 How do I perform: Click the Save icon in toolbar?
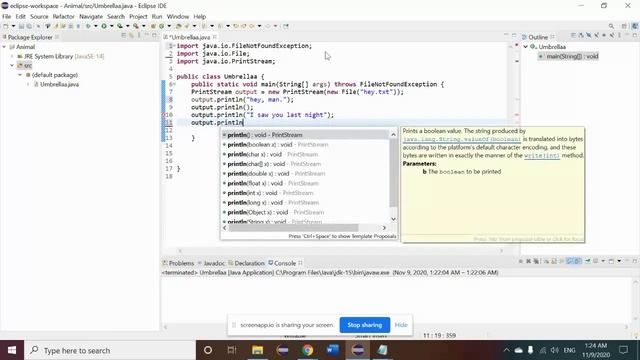coord(21,26)
